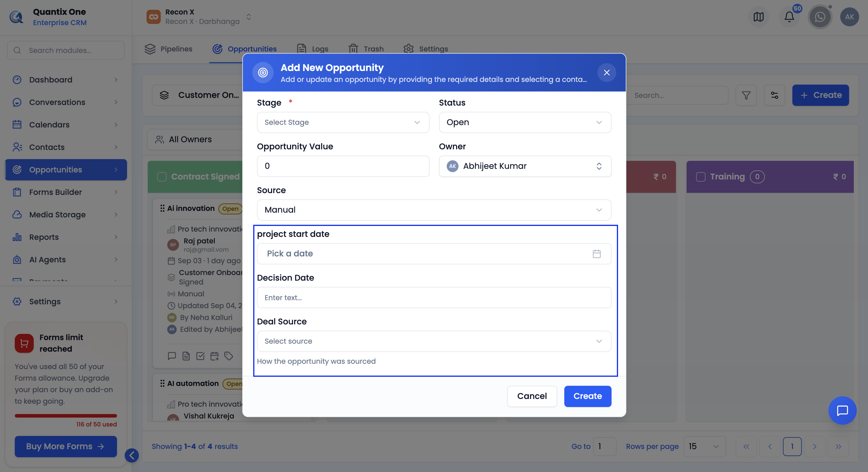Collapse sidebar with arrow button
The height and width of the screenshot is (472, 868).
coord(132,455)
